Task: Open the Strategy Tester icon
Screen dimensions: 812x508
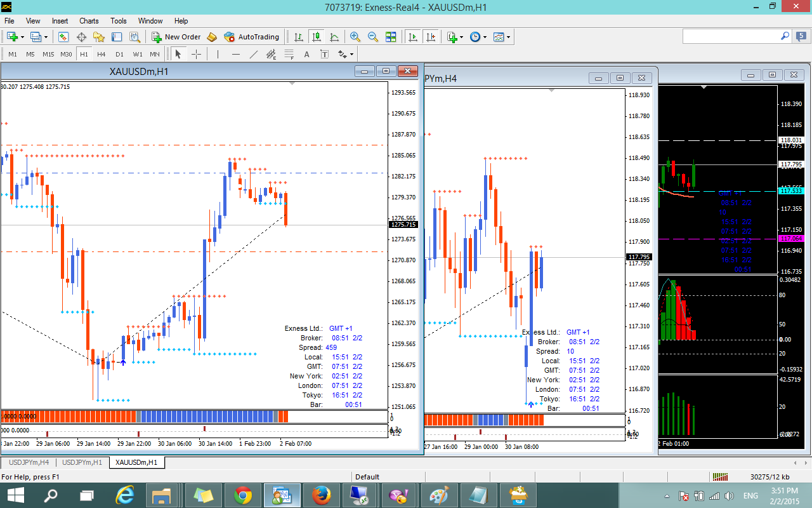Action: click(x=134, y=37)
